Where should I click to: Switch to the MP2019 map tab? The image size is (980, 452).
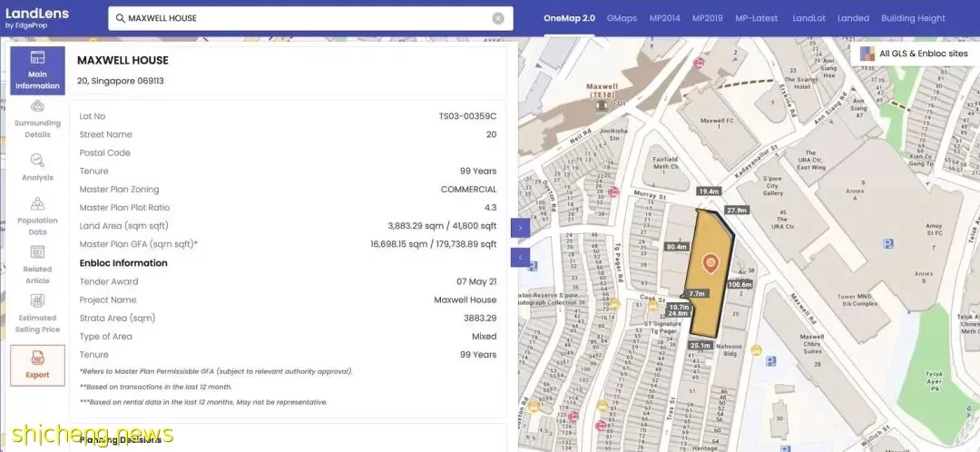coord(707,18)
